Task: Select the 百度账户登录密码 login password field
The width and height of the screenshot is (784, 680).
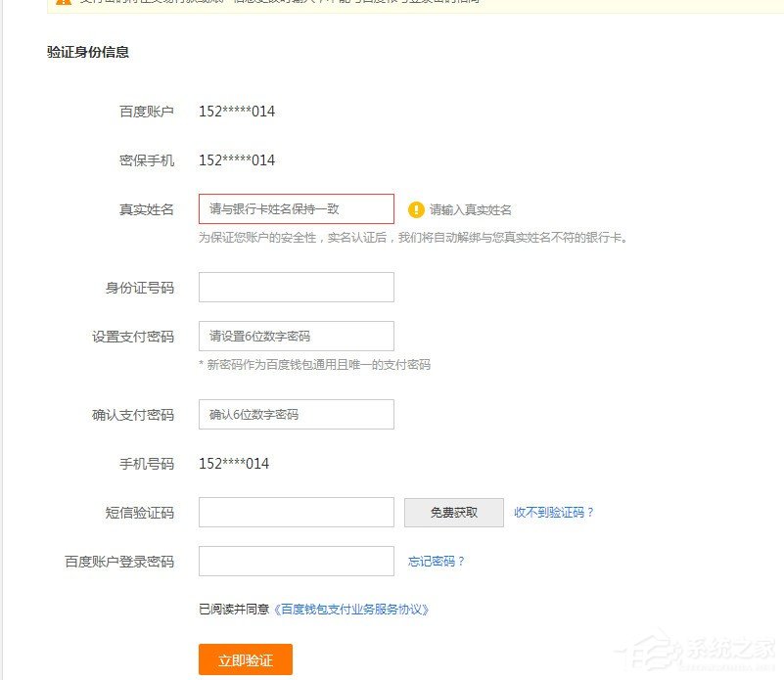Action: [294, 561]
